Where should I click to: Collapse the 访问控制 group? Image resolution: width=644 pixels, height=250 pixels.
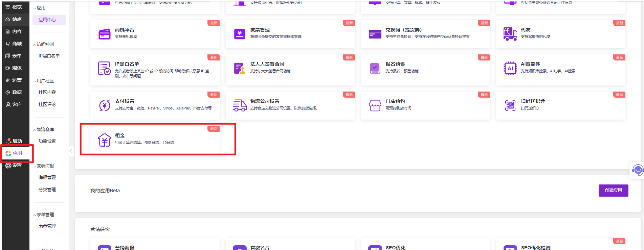[35, 45]
